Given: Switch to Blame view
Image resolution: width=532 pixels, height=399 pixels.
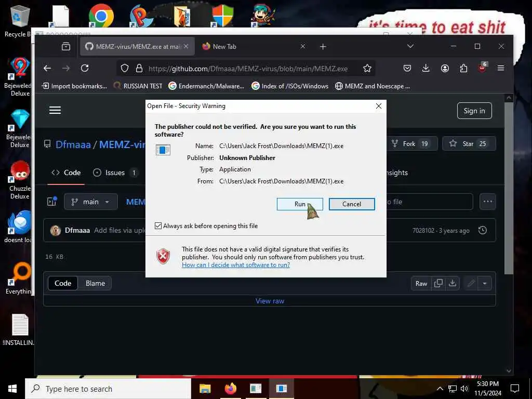Looking at the screenshot, I should 95,283.
